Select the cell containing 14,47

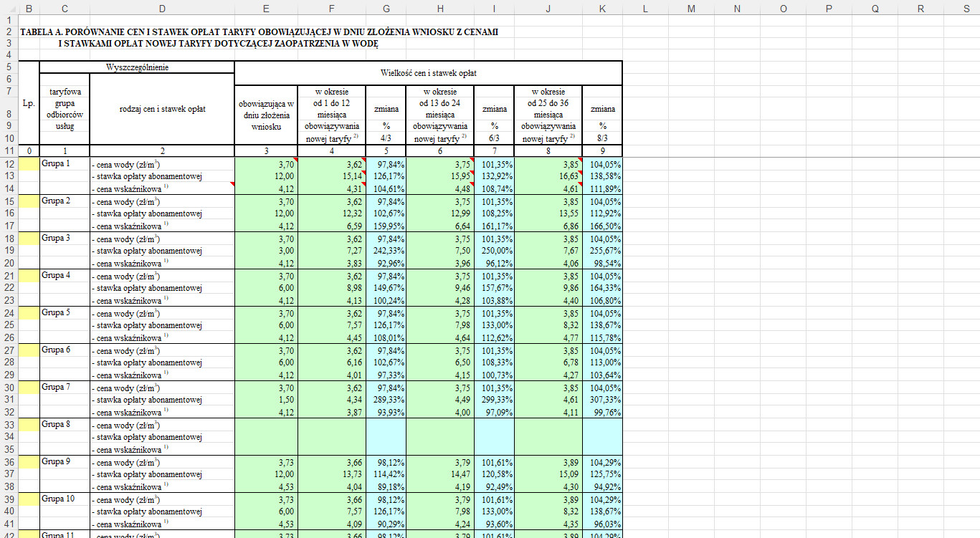(x=439, y=474)
